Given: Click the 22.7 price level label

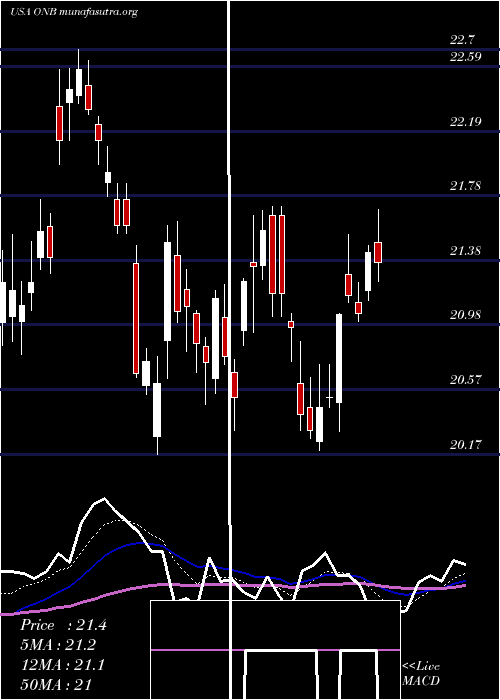Looking at the screenshot, I should tap(462, 40).
